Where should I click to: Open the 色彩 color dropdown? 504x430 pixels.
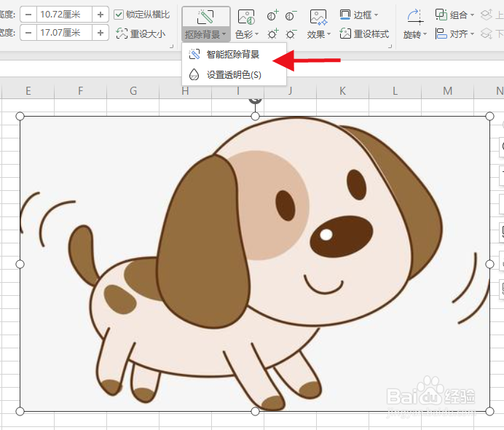click(246, 34)
